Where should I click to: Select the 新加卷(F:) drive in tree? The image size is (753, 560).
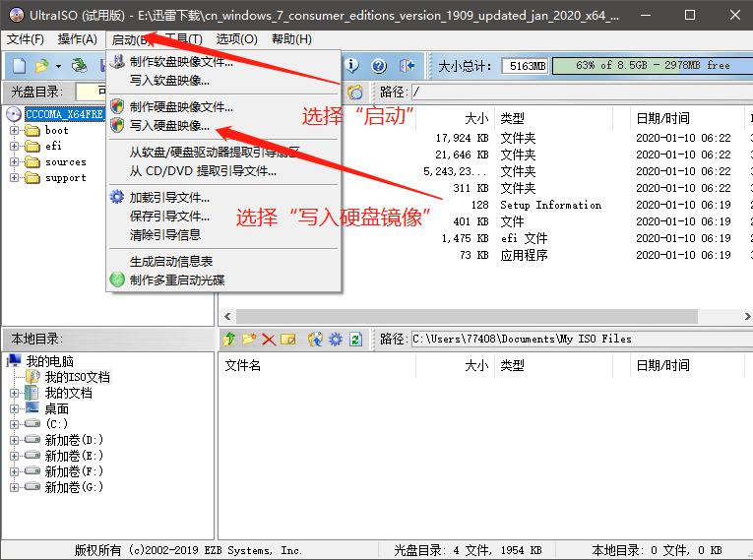point(74,471)
